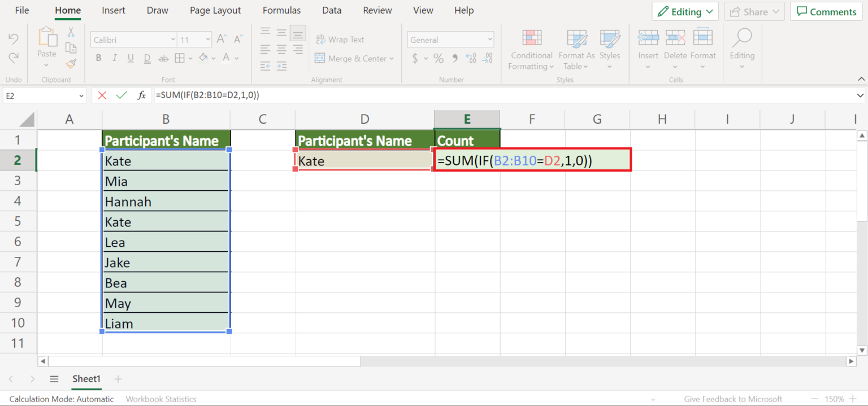Toggle Italic formatting
The width and height of the screenshot is (868, 406).
[115, 58]
